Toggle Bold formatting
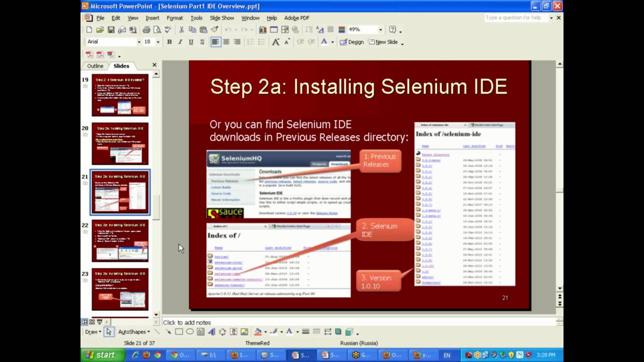This screenshot has height=362, width=644. (170, 42)
